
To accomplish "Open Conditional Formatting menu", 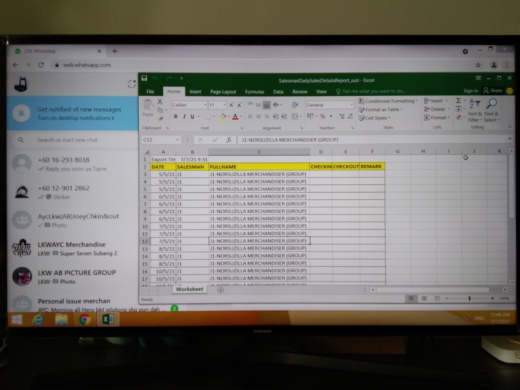I will click(x=388, y=101).
